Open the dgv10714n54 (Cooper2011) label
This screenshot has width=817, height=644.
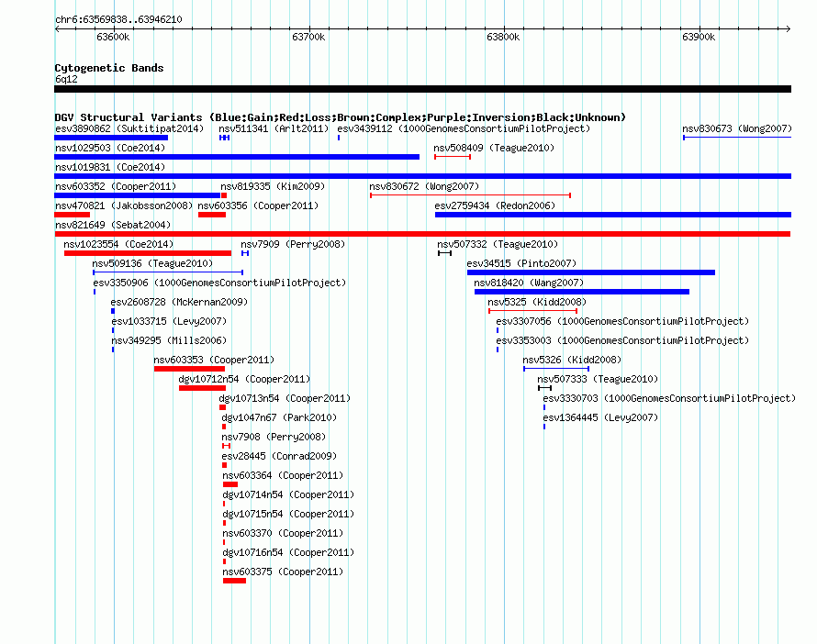point(288,494)
